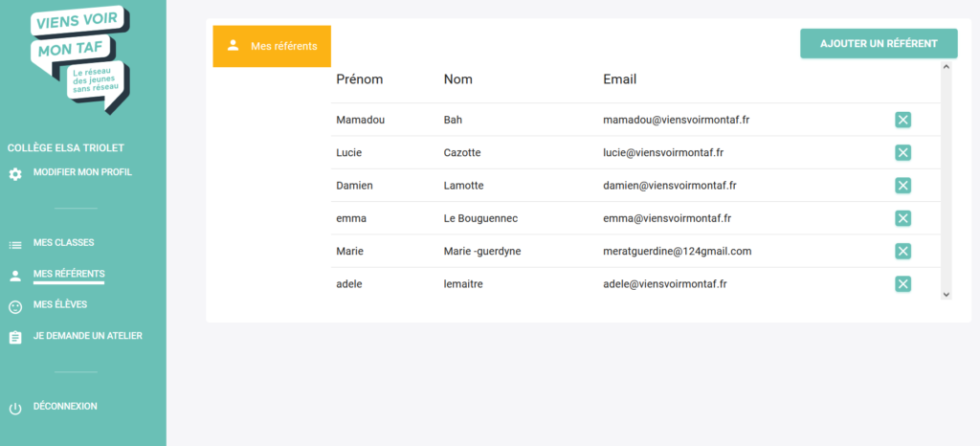
Task: Click the power icon to log out
Action: click(15, 409)
